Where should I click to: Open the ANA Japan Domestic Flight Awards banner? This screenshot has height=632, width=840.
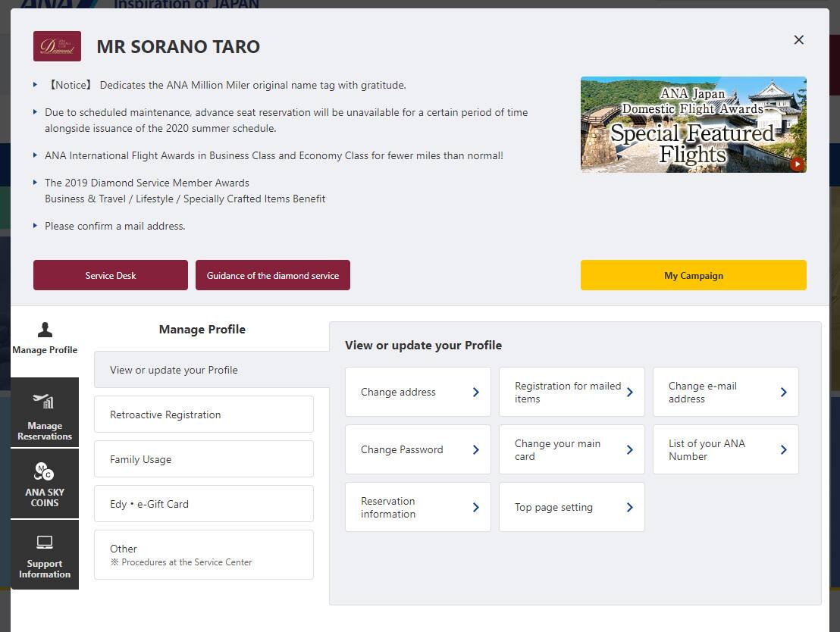tap(693, 124)
